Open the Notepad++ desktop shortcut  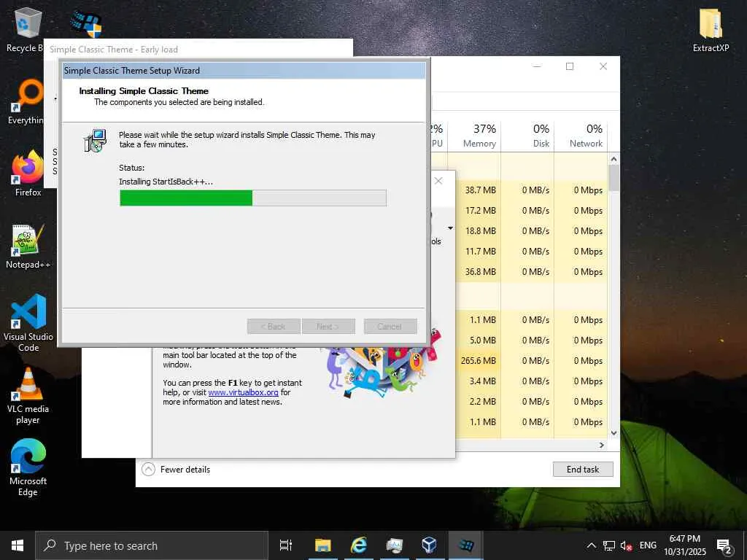coord(28,246)
